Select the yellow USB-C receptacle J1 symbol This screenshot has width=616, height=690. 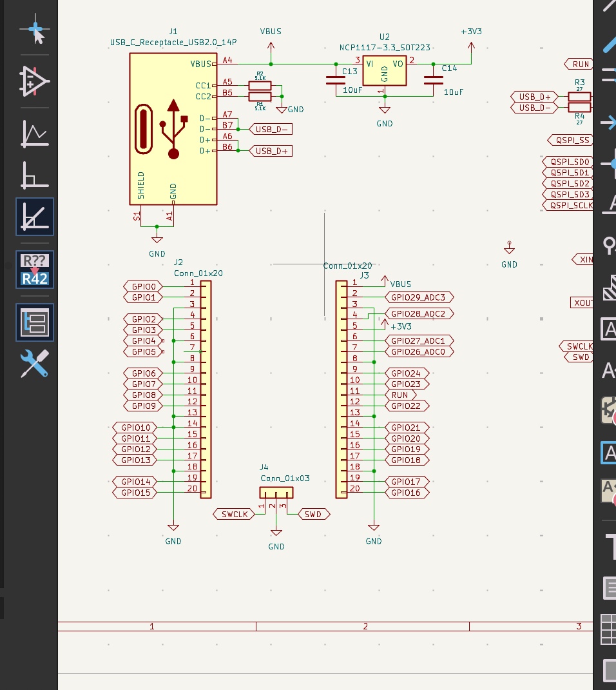(173, 129)
